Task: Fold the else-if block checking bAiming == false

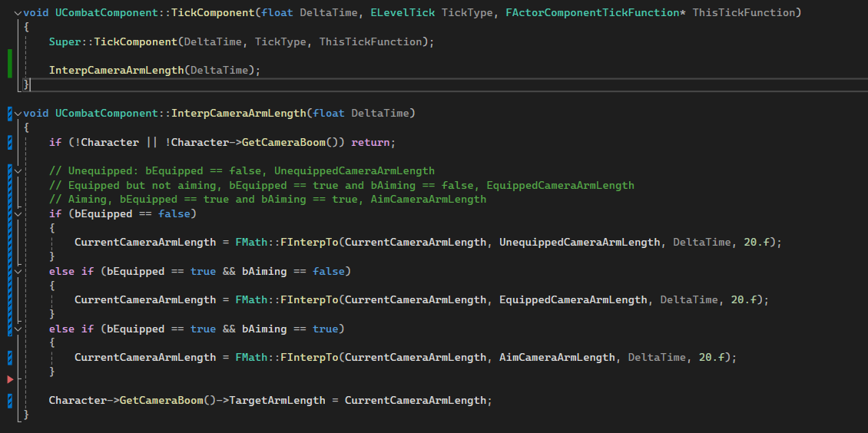Action: coord(18,271)
